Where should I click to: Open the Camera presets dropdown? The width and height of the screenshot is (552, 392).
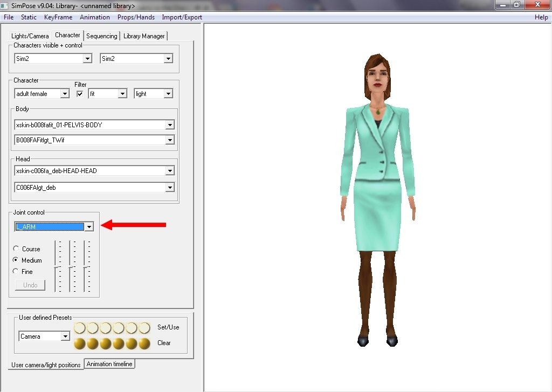(x=65, y=336)
